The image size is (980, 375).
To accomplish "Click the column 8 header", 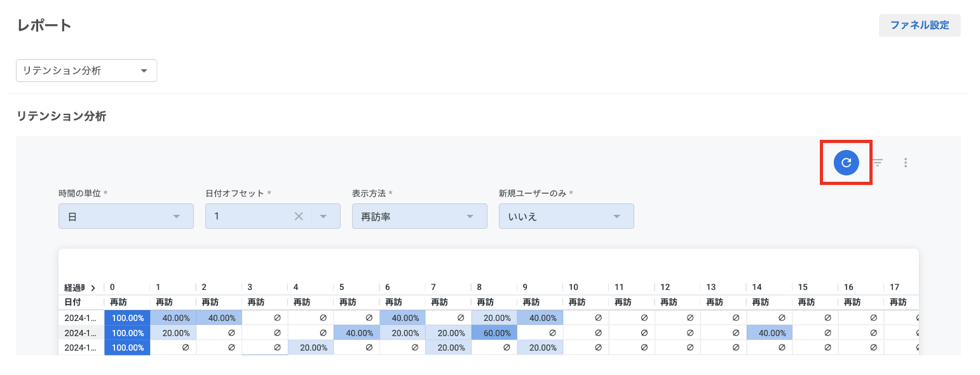I will pyautogui.click(x=480, y=287).
